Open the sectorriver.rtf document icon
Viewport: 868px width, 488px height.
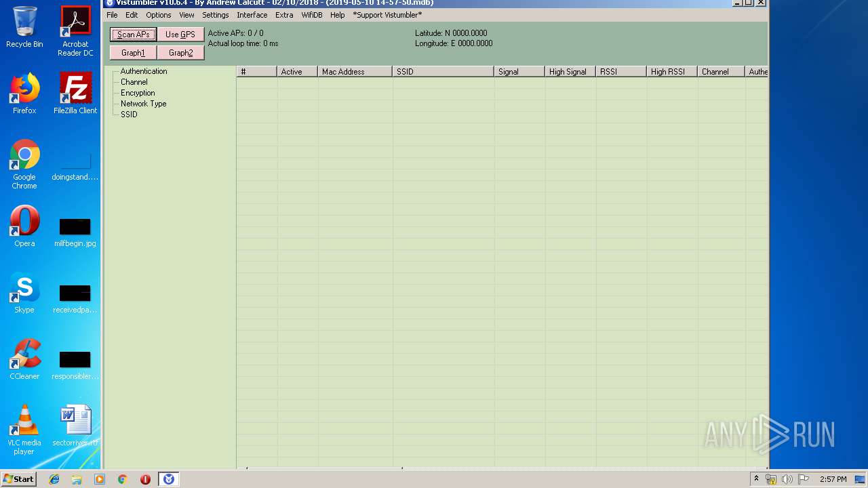click(x=75, y=426)
